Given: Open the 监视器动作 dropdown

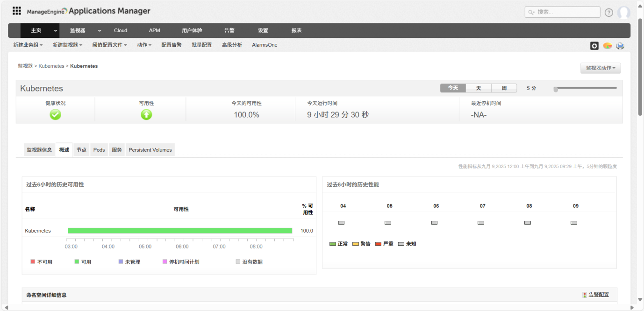Looking at the screenshot, I should (600, 68).
